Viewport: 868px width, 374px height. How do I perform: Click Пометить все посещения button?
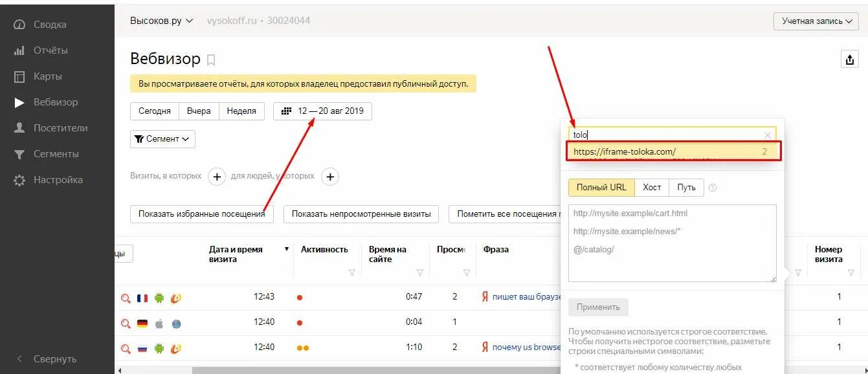505,214
